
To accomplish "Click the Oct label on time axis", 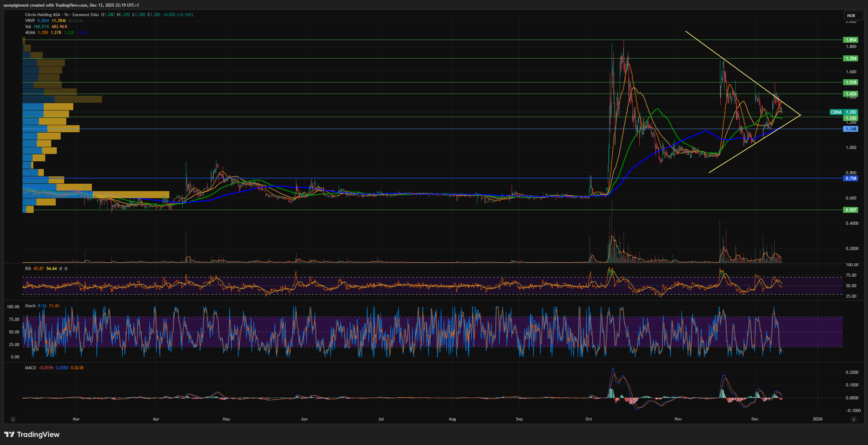I will pos(588,419).
